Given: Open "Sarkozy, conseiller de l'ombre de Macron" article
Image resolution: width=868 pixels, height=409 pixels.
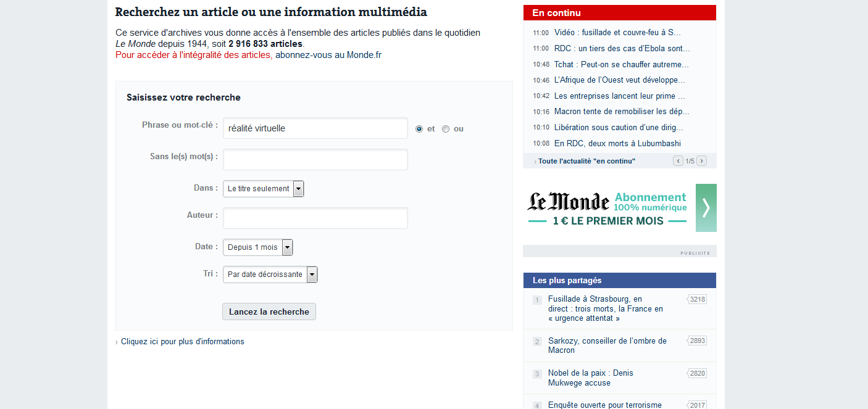Looking at the screenshot, I should [607, 345].
